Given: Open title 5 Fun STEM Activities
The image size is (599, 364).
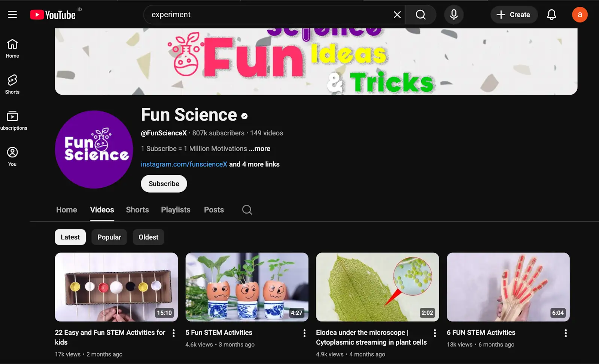Looking at the screenshot, I should point(219,333).
